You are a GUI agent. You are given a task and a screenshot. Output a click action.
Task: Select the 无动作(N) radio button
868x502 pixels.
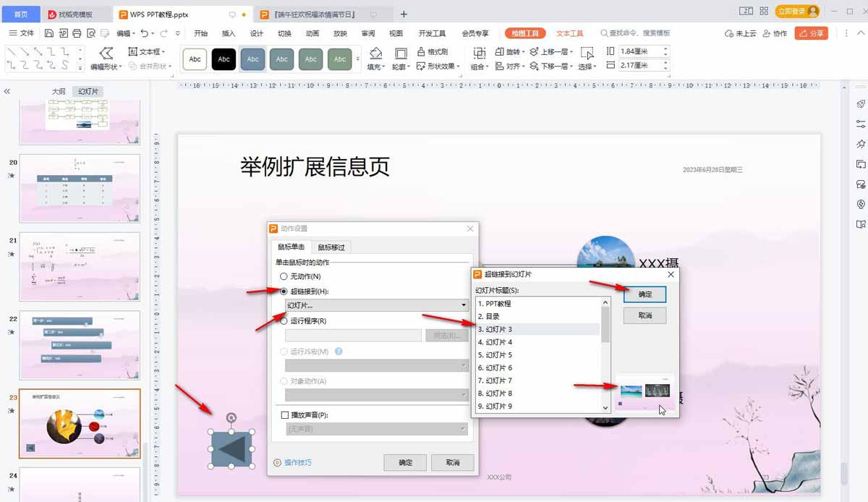[x=284, y=276]
